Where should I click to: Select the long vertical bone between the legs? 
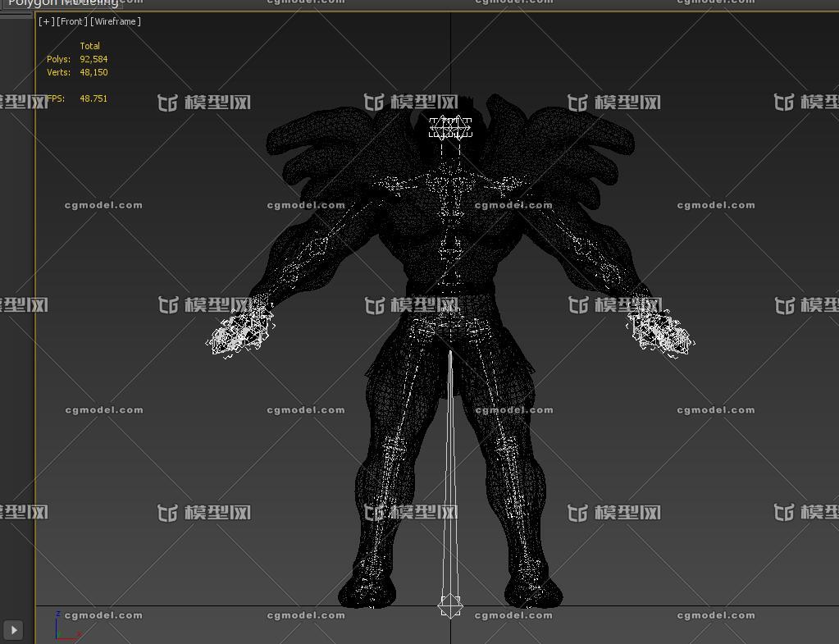(x=450, y=476)
